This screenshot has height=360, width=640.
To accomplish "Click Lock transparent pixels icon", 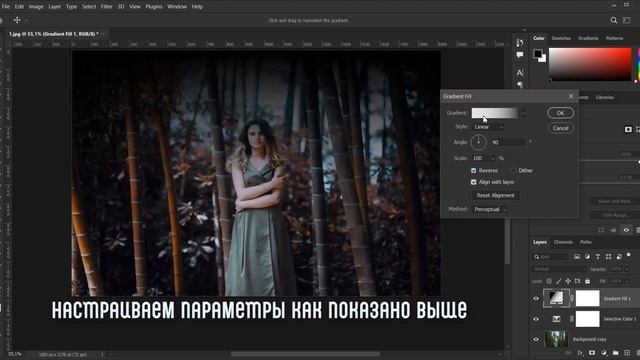I will coord(549,281).
